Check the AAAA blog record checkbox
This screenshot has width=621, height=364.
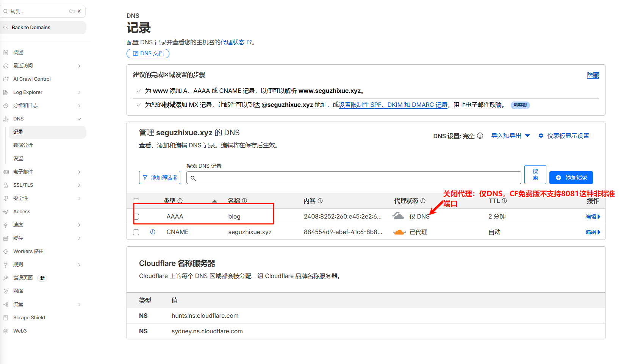click(136, 217)
